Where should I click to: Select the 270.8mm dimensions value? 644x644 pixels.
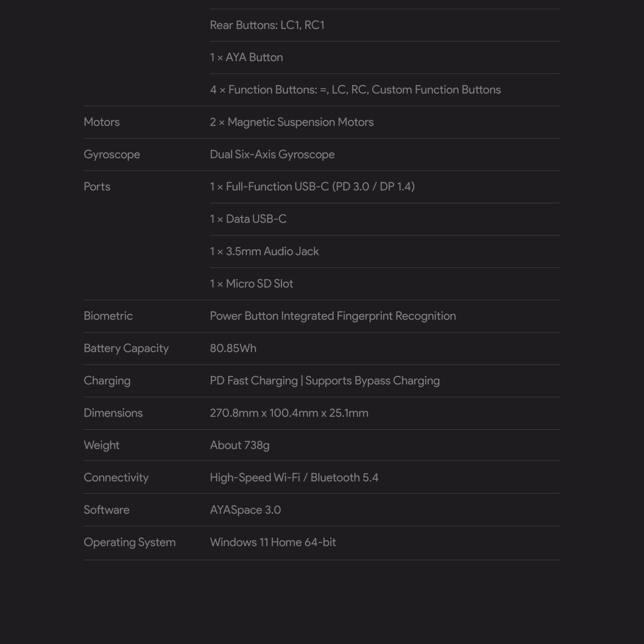coord(289,413)
